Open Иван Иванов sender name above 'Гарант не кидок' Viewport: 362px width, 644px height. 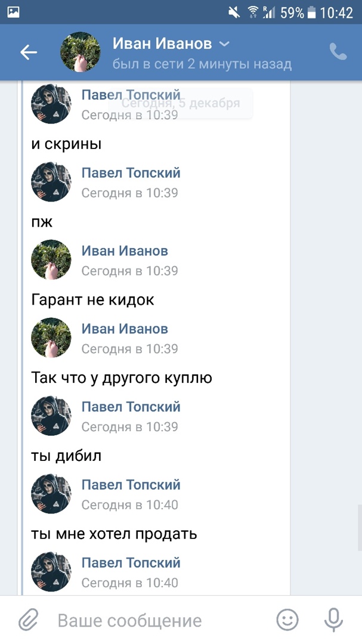[125, 251]
